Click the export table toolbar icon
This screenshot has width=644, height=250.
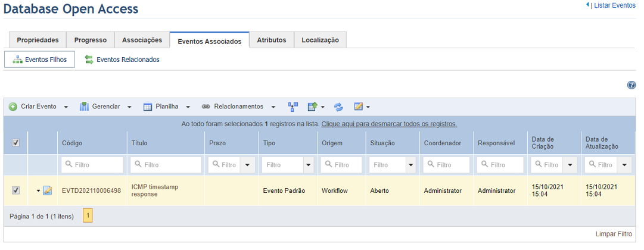click(x=313, y=107)
